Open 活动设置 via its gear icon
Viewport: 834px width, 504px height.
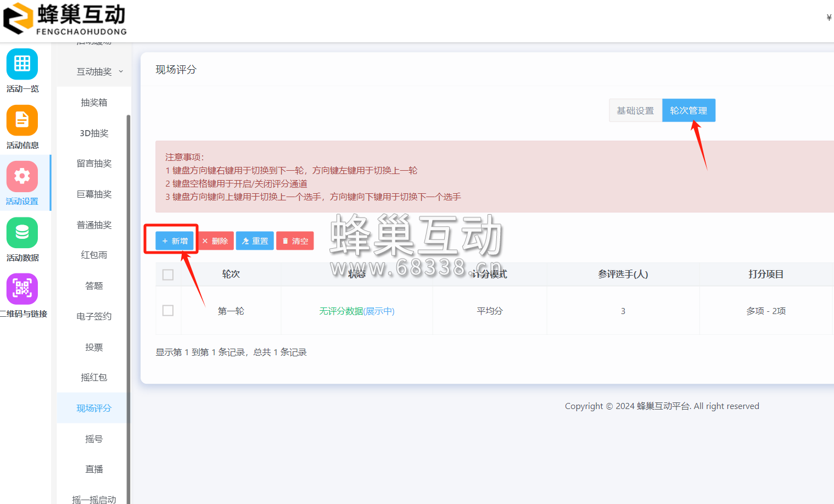point(22,176)
